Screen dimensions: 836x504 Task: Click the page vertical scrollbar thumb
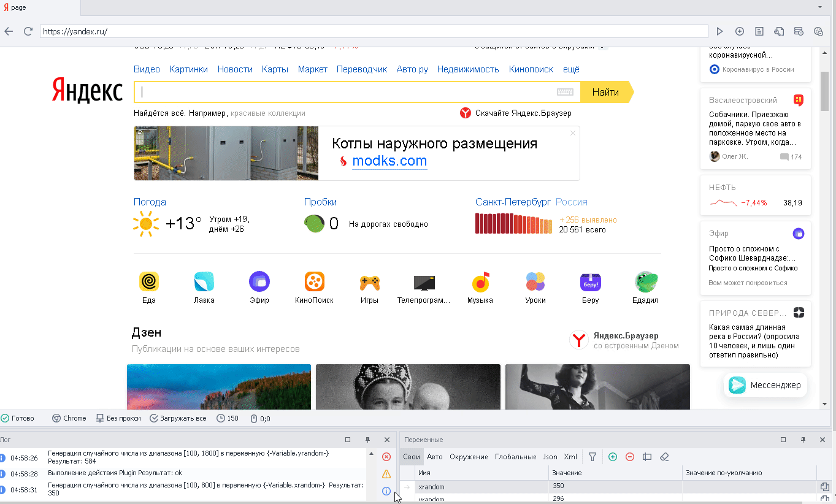pos(825,91)
